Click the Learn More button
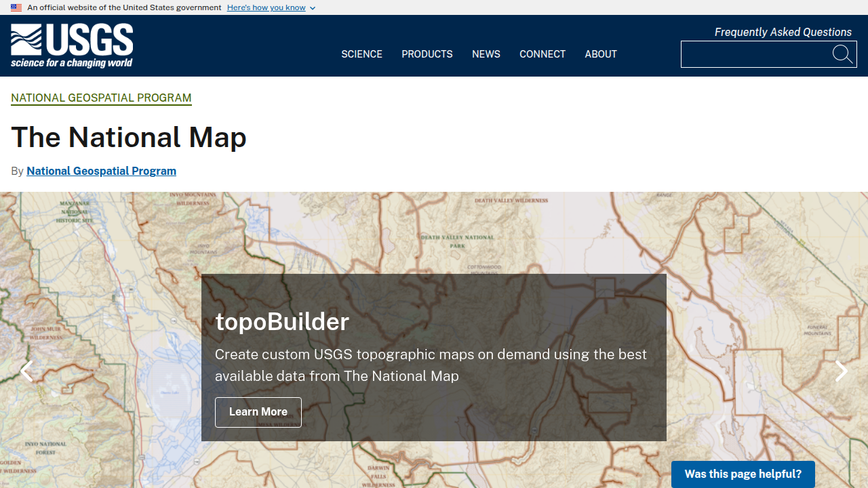Screen dimensions: 868x488 click(258, 412)
